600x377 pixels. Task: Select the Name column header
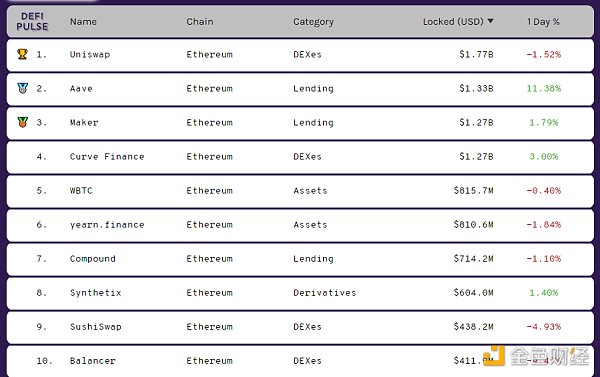click(83, 21)
